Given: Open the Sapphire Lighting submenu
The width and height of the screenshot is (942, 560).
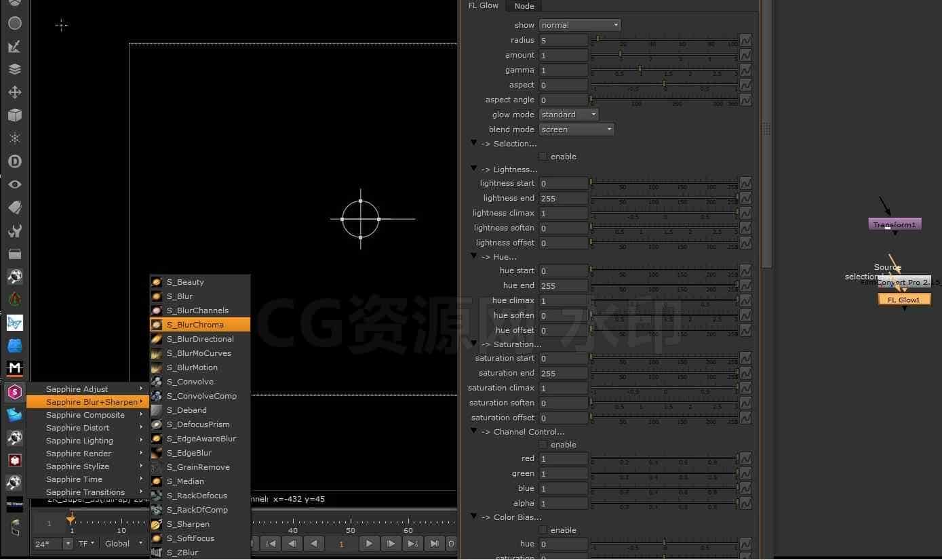Looking at the screenshot, I should (87, 441).
